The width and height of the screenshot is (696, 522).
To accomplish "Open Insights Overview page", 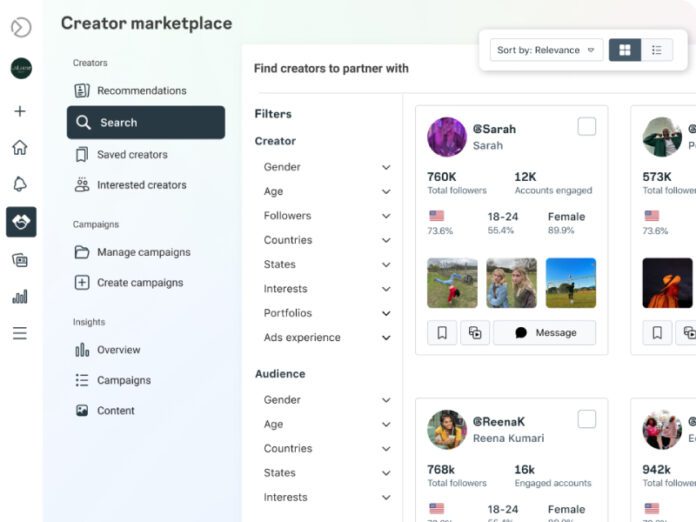I will click(x=118, y=350).
